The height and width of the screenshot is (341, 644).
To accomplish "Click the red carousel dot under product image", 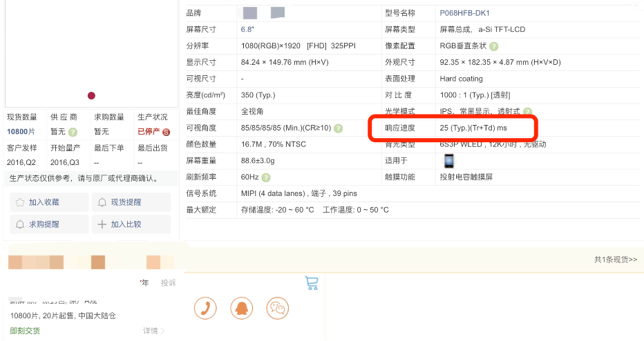I will click(x=91, y=96).
